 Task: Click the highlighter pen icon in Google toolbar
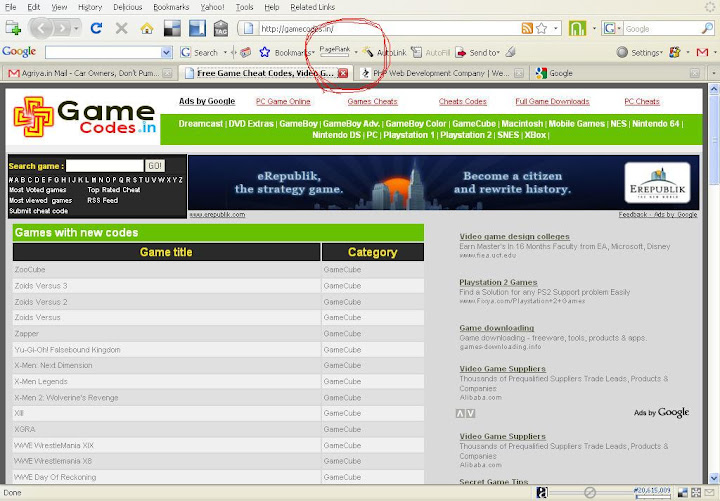(510, 52)
